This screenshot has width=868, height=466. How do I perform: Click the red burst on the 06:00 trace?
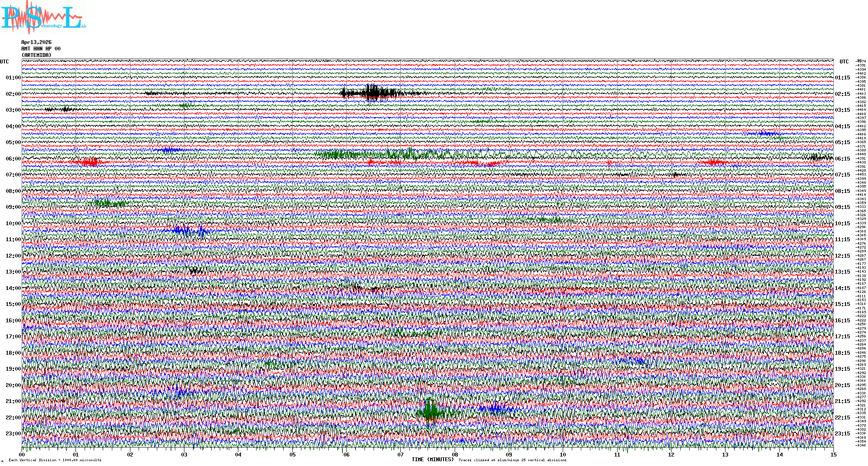91,162
